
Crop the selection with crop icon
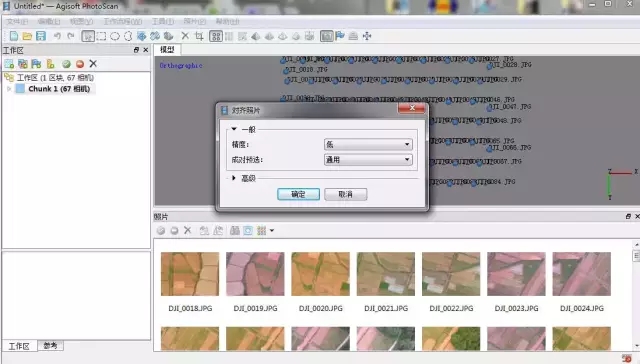click(x=199, y=36)
